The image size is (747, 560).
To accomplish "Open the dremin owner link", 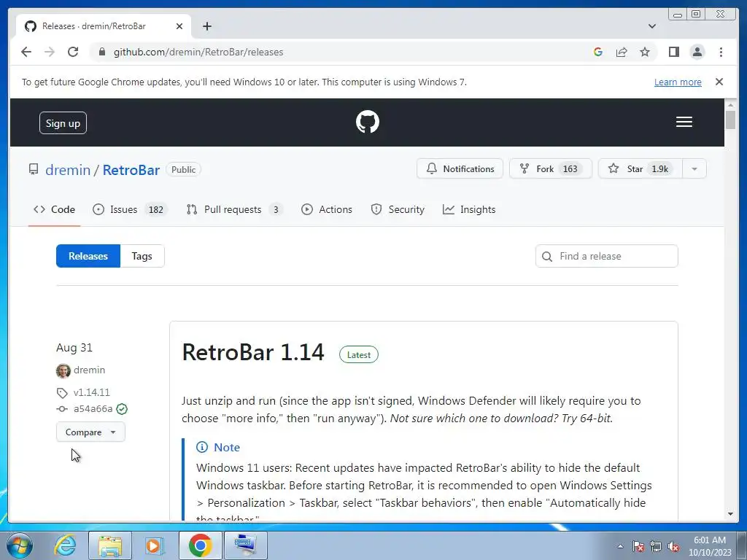I will pos(68,170).
